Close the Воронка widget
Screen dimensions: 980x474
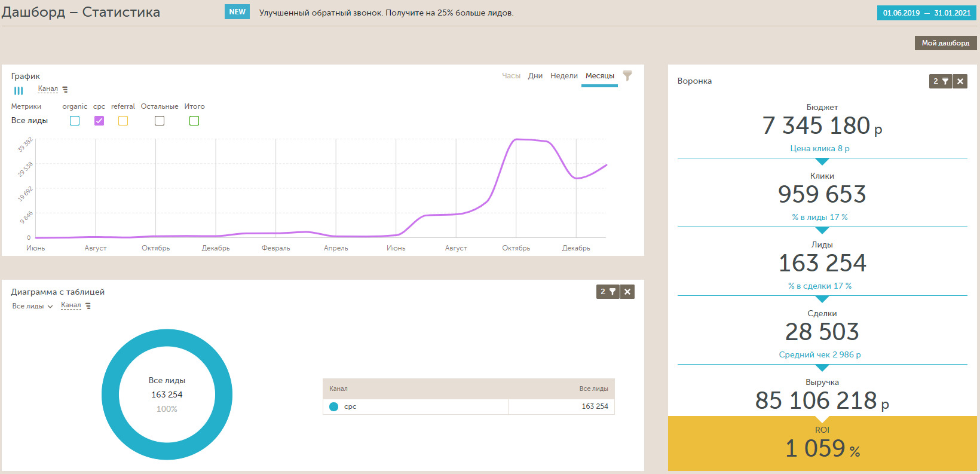click(960, 81)
